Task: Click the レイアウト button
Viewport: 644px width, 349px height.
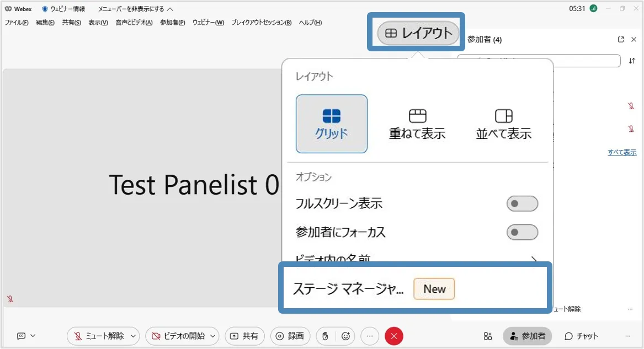Action: [418, 33]
